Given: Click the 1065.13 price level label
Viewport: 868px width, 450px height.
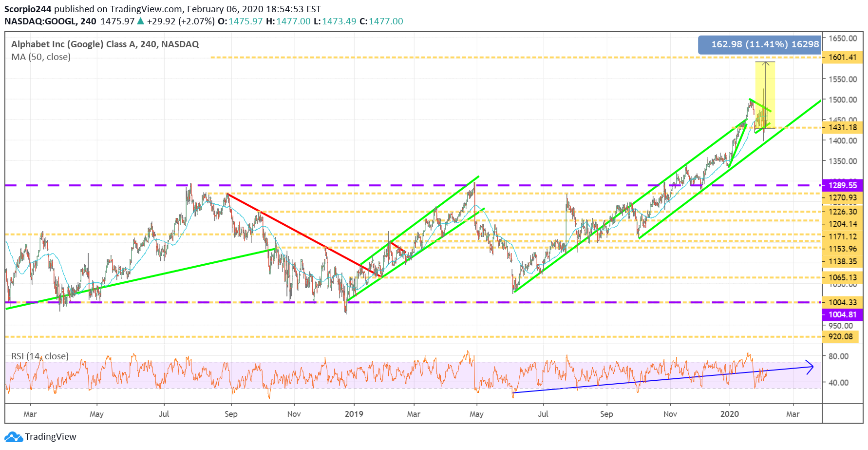Looking at the screenshot, I should pos(842,278).
